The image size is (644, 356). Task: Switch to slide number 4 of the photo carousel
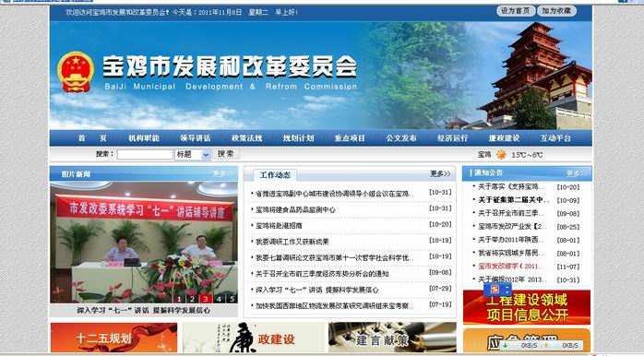click(x=219, y=299)
